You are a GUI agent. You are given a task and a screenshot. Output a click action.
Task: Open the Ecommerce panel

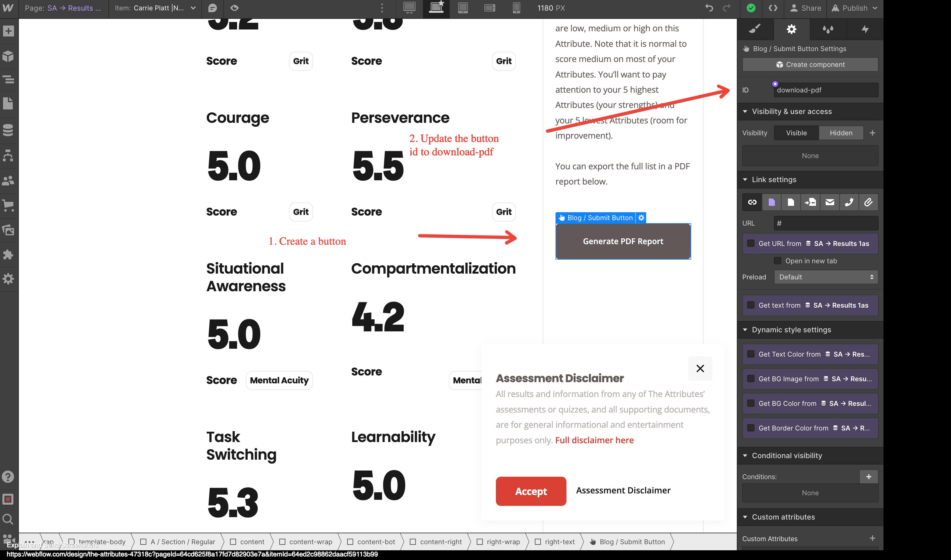(8, 205)
